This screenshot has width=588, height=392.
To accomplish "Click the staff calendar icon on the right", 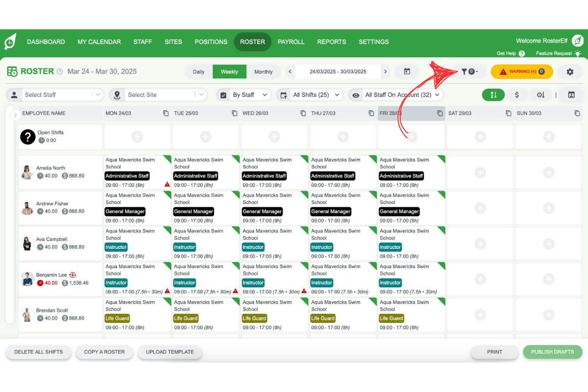I will tap(571, 95).
